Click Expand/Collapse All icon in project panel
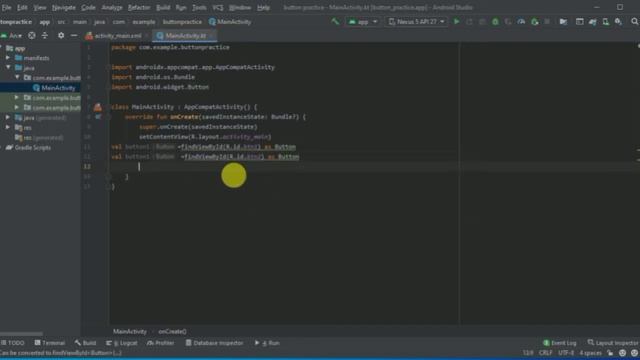Image resolution: width=640 pixels, height=360 pixels. 45,36
